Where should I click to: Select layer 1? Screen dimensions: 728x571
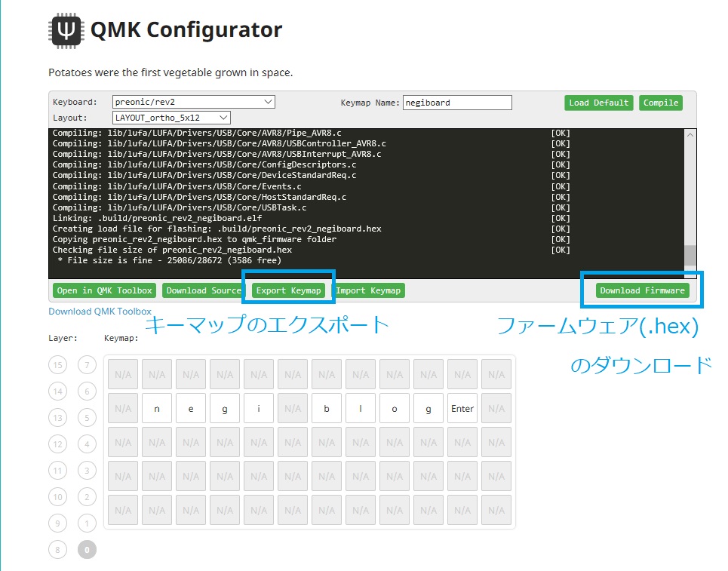click(87, 523)
